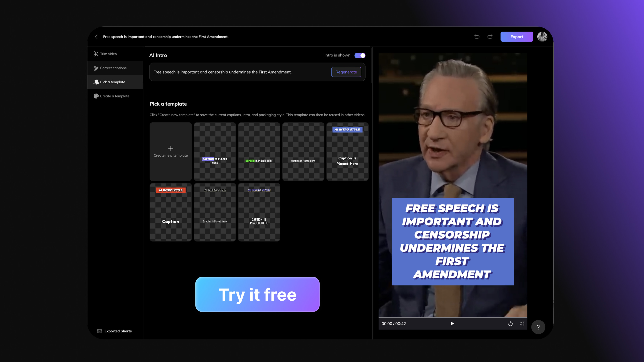Click the Regenerate button

tap(346, 72)
